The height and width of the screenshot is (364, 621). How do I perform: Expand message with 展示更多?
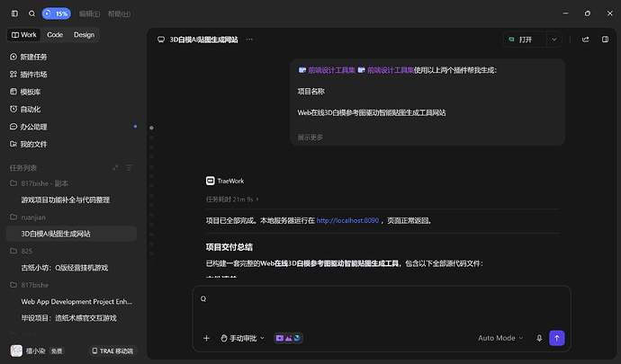coord(310,138)
